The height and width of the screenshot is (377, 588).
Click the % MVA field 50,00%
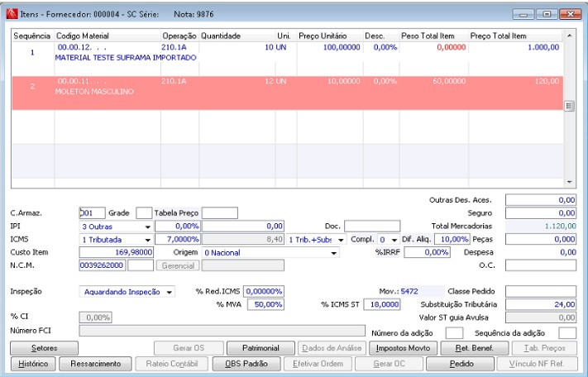pos(265,304)
